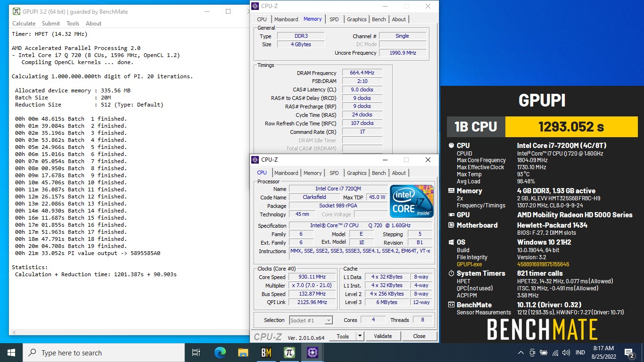Click the Tools button in CPU-Z
This screenshot has width=644, height=362.
click(343, 336)
